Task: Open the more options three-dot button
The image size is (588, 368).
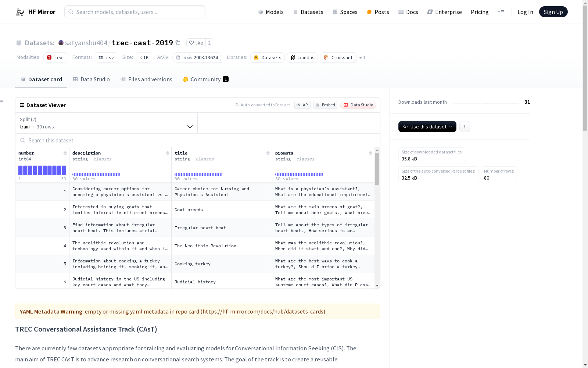Action: point(465,127)
